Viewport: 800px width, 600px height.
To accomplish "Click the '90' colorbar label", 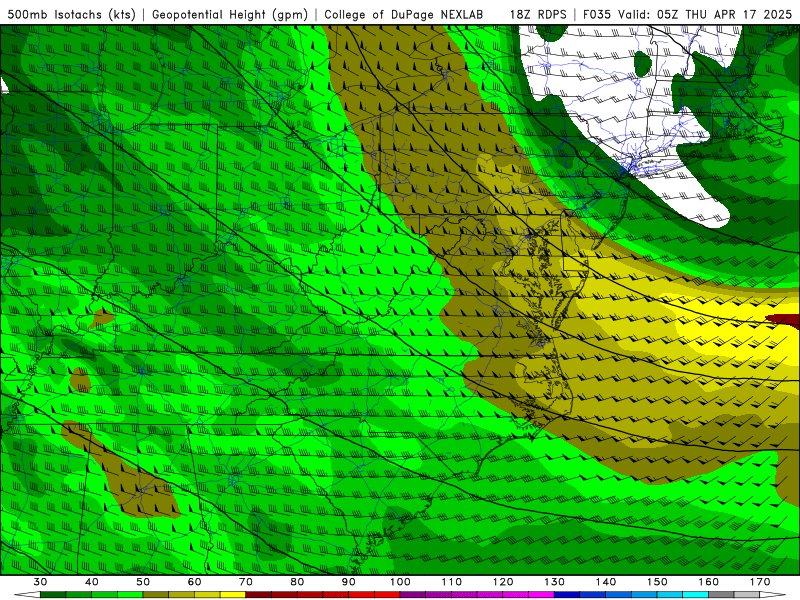I will coord(348,582).
